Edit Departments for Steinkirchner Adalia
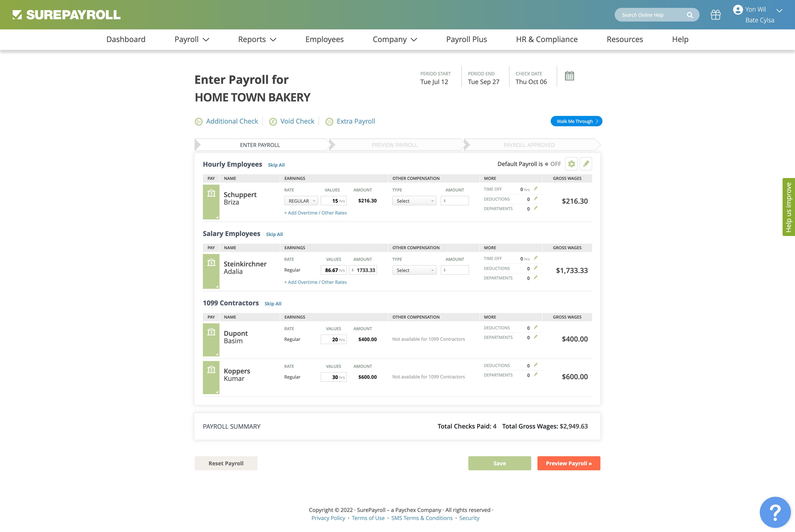Image resolution: width=795 pixels, height=532 pixels. (x=535, y=277)
